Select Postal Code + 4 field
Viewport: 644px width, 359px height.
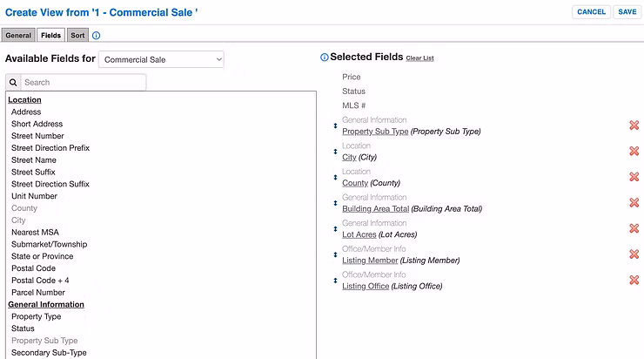(x=40, y=281)
